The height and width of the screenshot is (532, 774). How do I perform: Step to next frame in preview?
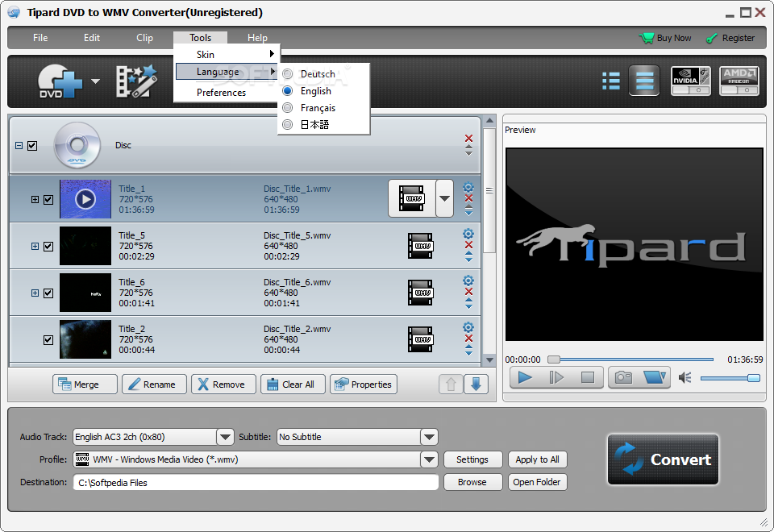pyautogui.click(x=556, y=377)
